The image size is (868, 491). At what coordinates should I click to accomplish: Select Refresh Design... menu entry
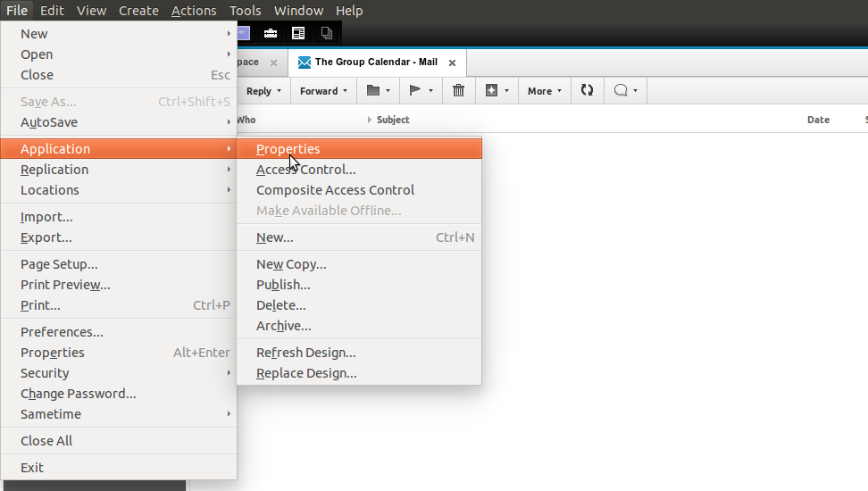point(305,353)
